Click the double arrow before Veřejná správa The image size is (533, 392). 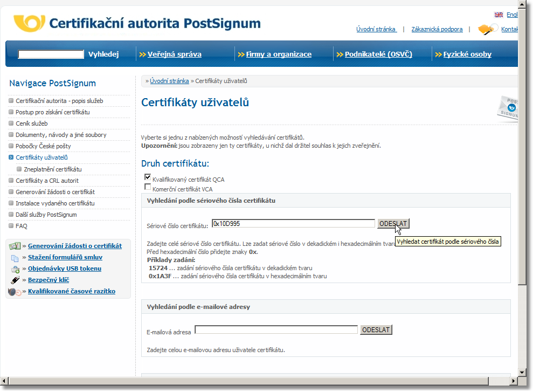click(142, 54)
